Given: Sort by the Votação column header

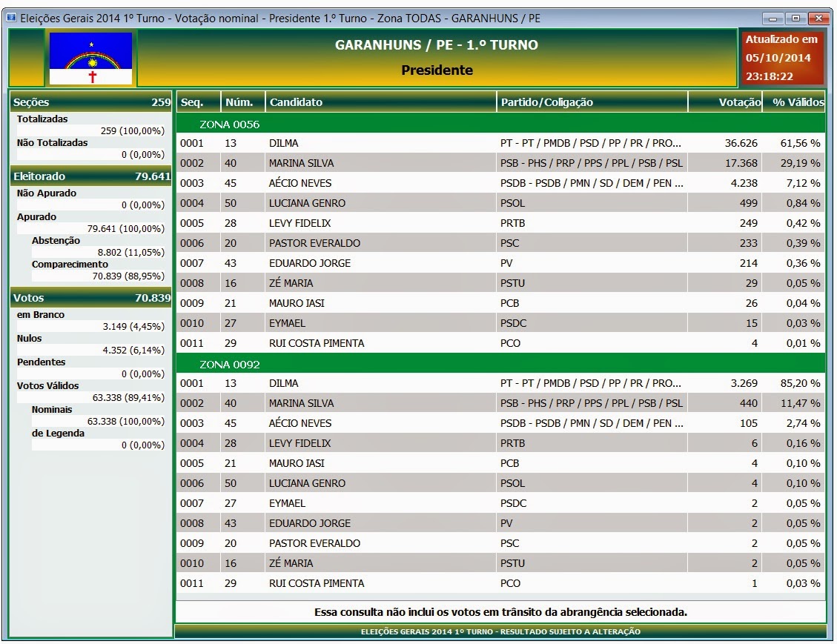Looking at the screenshot, I should click(x=725, y=102).
